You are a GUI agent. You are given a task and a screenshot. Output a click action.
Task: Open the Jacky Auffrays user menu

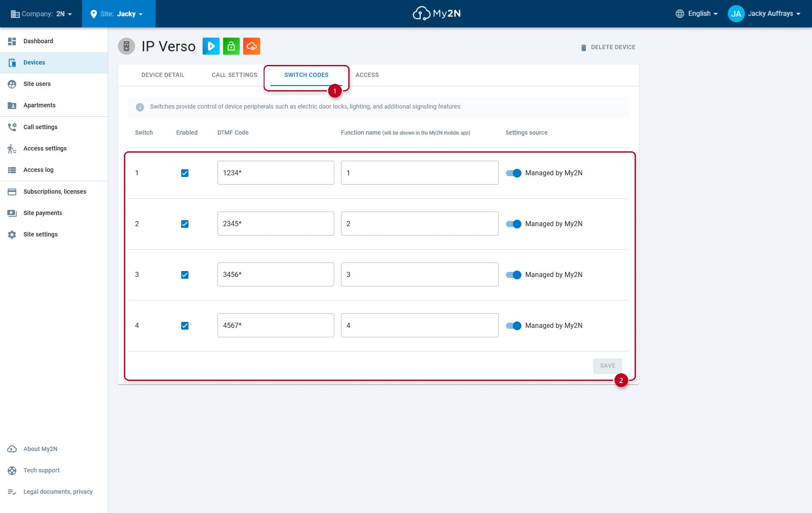coord(764,14)
